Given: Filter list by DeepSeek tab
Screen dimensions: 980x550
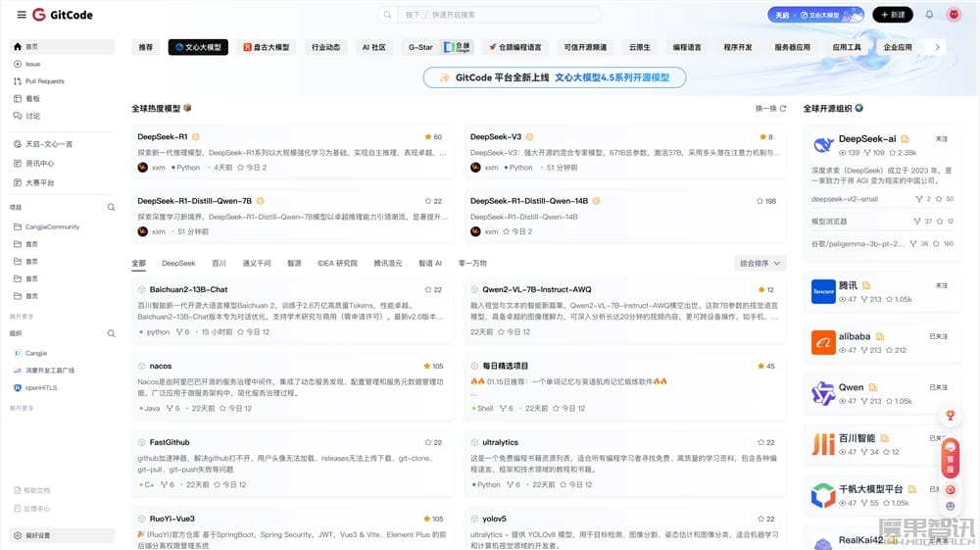Looking at the screenshot, I should [x=178, y=263].
